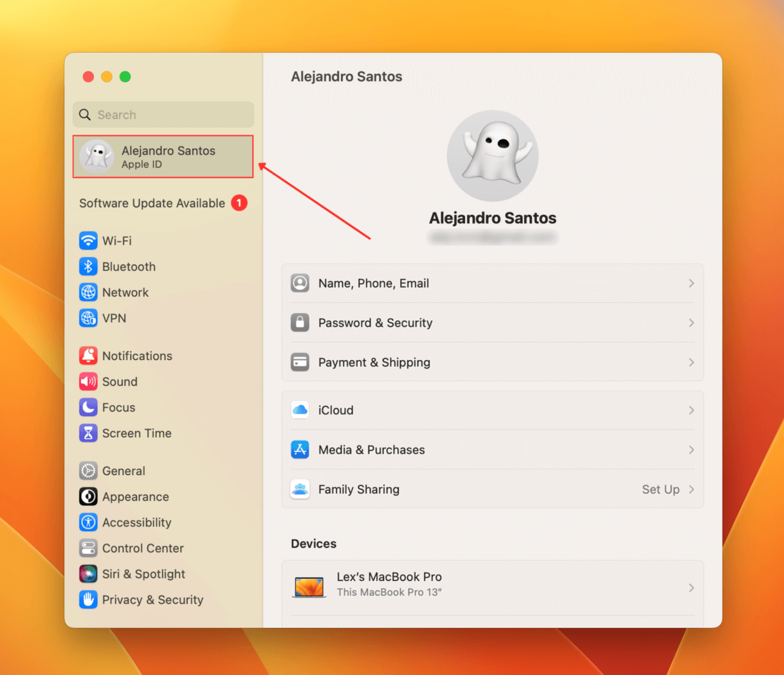Click the ghost avatar in the sidebar
This screenshot has height=675, width=784.
click(x=97, y=157)
